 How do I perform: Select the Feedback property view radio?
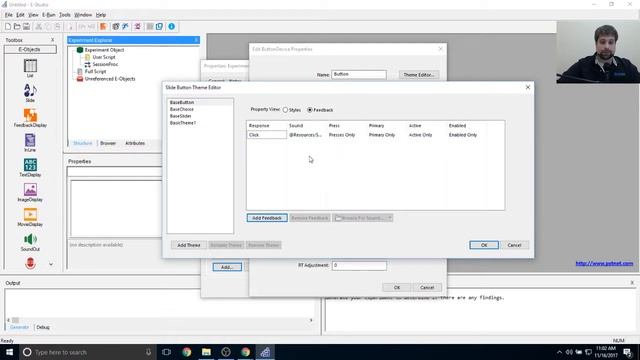click(310, 110)
